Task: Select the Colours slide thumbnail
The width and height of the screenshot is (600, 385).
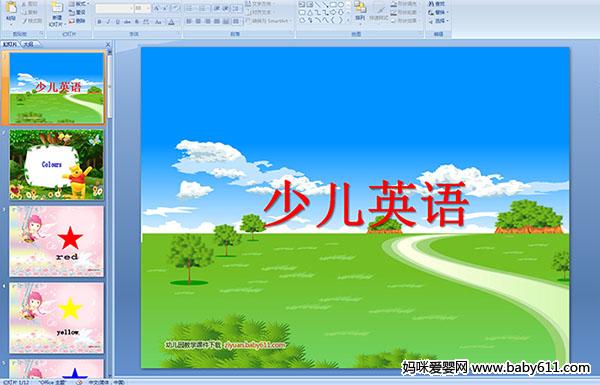Action: [x=57, y=165]
